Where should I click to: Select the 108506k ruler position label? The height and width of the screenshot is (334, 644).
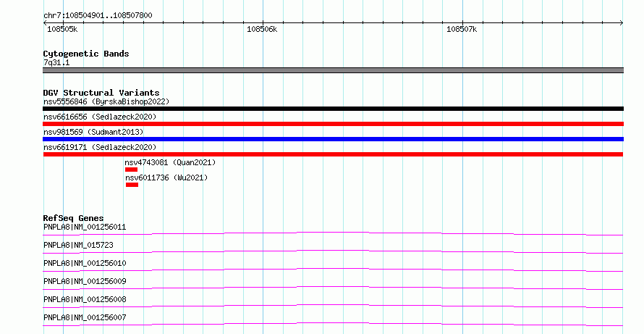pyautogui.click(x=262, y=29)
